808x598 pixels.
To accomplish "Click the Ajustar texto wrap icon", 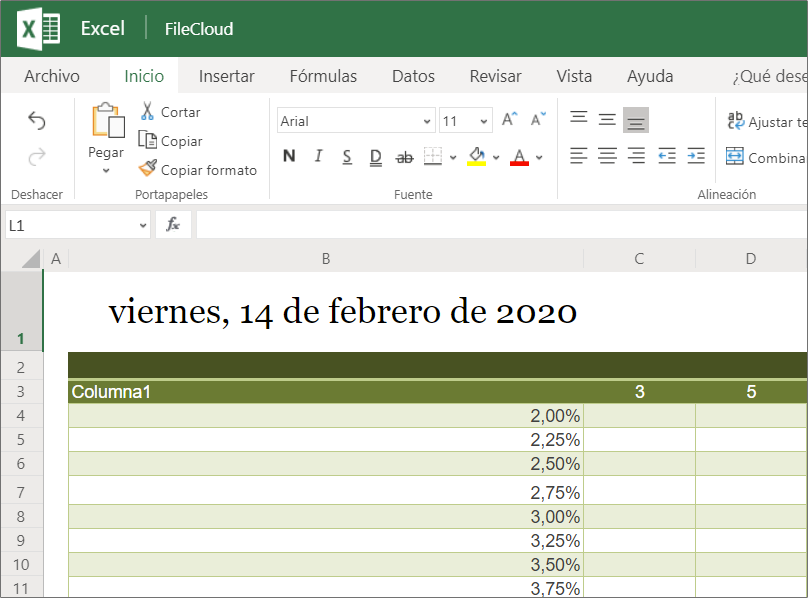I will tap(735, 121).
